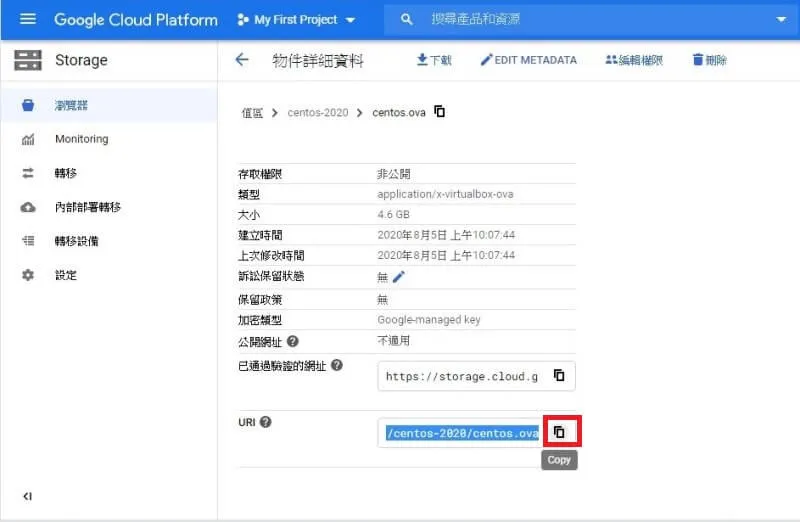
Task: Click the 4.6 GB size value
Action: 393,214
